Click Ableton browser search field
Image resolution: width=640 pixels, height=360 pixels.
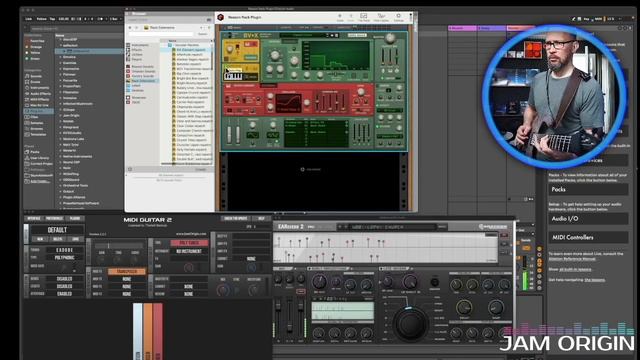click(x=76, y=29)
